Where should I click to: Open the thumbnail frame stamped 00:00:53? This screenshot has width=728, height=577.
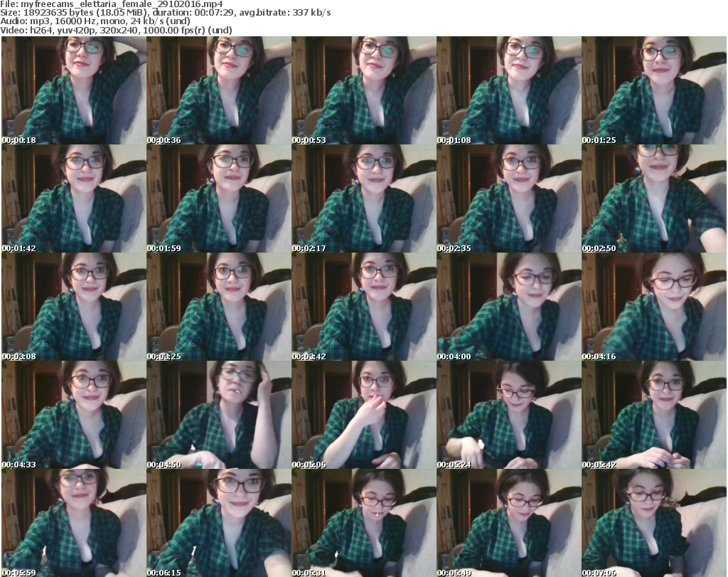pos(364,90)
